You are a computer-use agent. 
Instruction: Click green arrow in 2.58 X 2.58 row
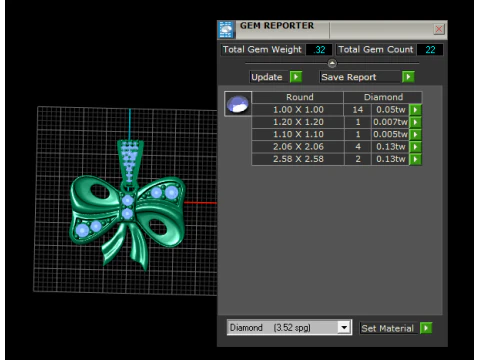pyautogui.click(x=415, y=159)
